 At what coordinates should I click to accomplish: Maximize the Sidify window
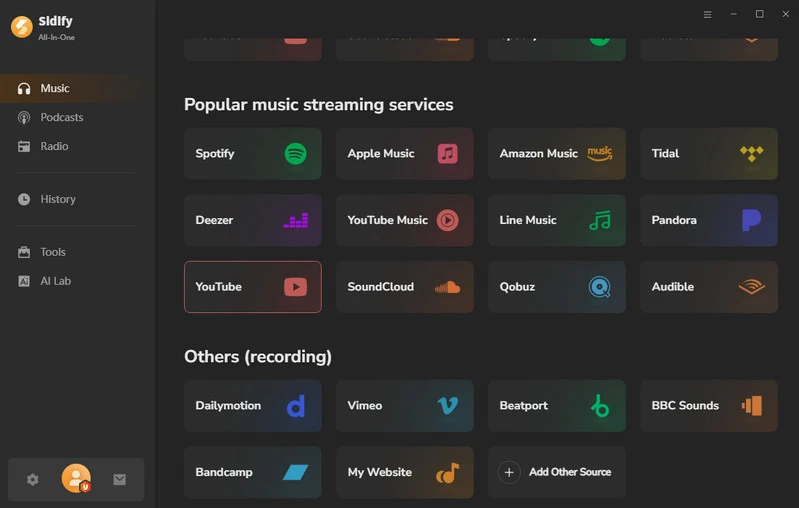[759, 14]
